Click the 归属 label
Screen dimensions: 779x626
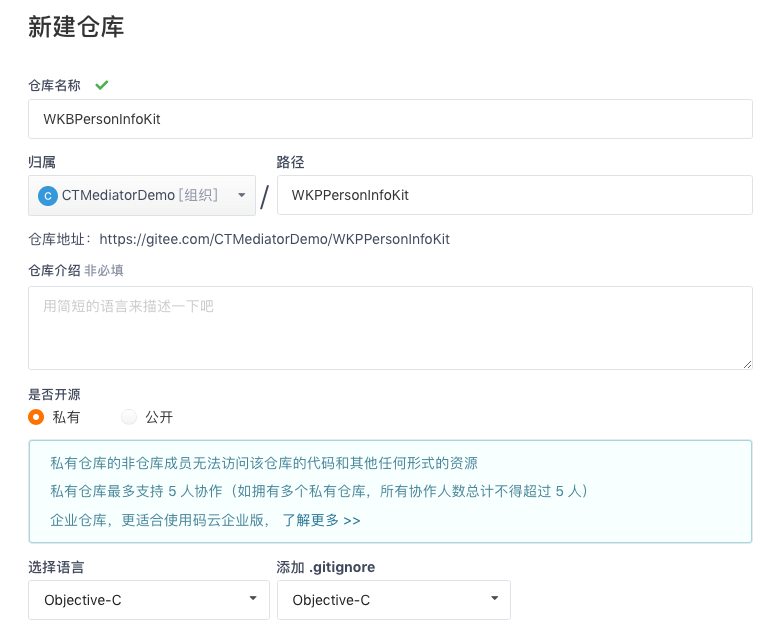[x=42, y=162]
